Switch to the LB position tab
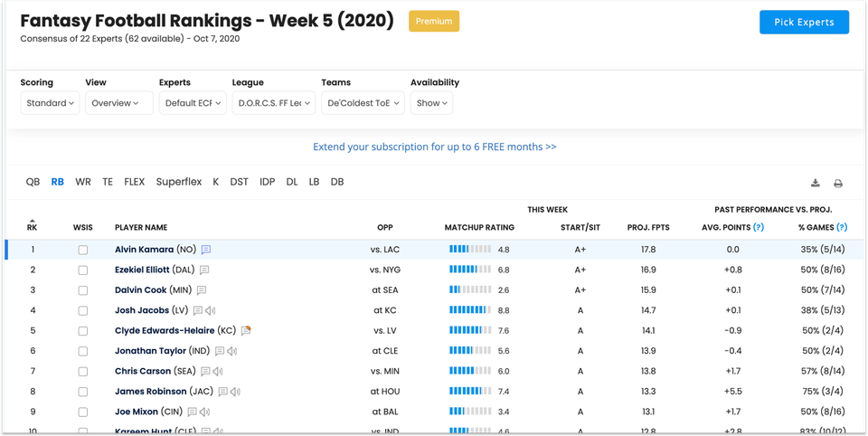This screenshot has width=868, height=436. (x=314, y=182)
